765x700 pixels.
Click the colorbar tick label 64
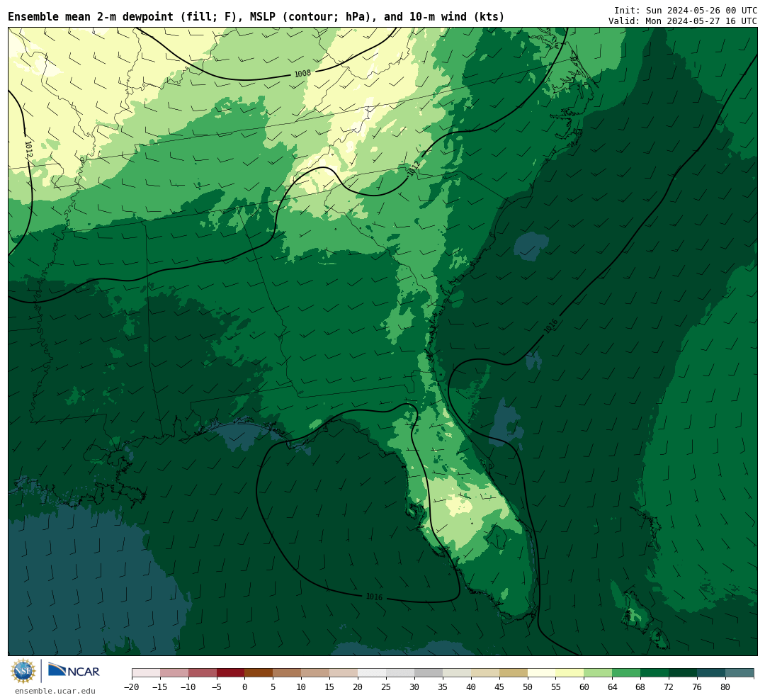tap(612, 687)
